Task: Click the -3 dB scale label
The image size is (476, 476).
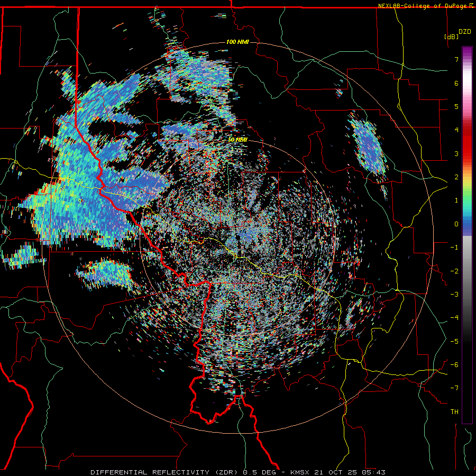Action: (454, 295)
